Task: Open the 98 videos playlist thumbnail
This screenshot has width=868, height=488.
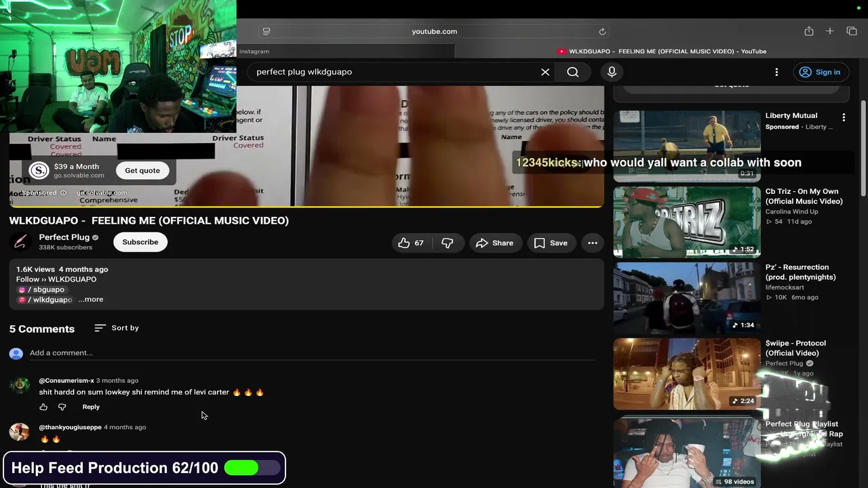Action: (x=687, y=453)
